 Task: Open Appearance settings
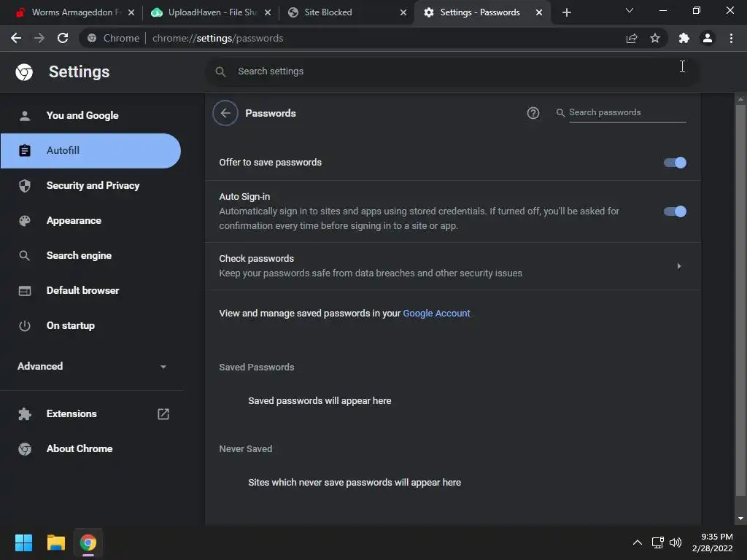pos(90,220)
